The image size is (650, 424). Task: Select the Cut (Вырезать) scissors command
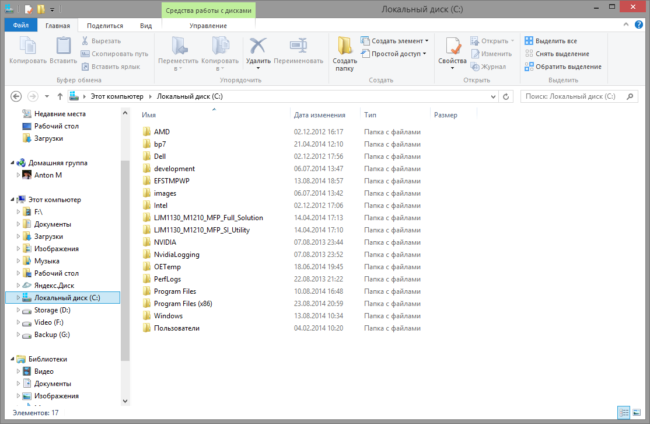click(x=101, y=41)
